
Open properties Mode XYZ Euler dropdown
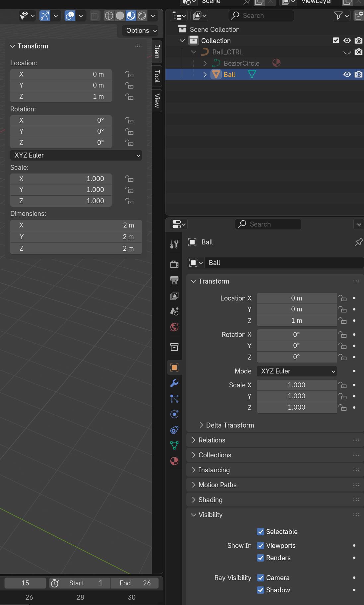(297, 371)
